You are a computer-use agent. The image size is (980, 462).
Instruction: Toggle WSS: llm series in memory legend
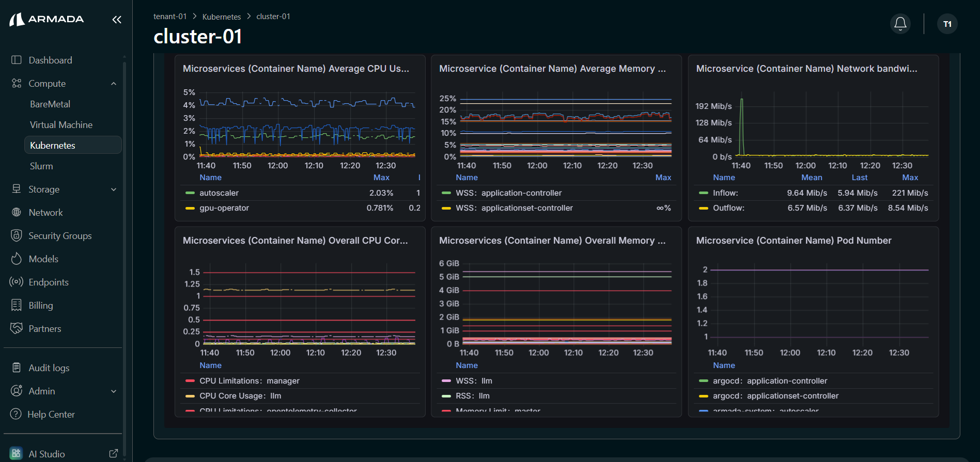(474, 380)
